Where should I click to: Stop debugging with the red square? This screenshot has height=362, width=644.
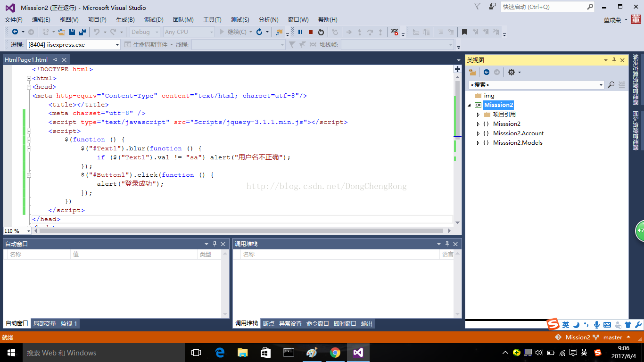click(x=311, y=32)
